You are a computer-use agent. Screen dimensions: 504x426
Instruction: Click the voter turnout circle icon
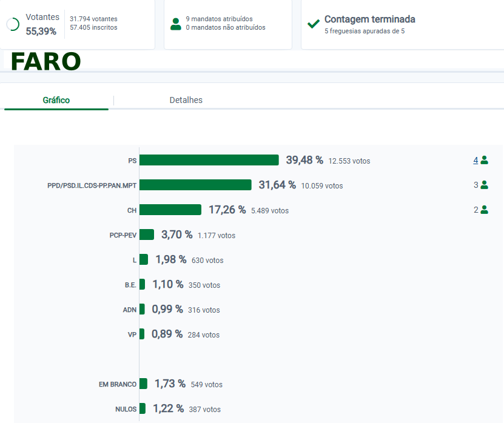(12, 24)
